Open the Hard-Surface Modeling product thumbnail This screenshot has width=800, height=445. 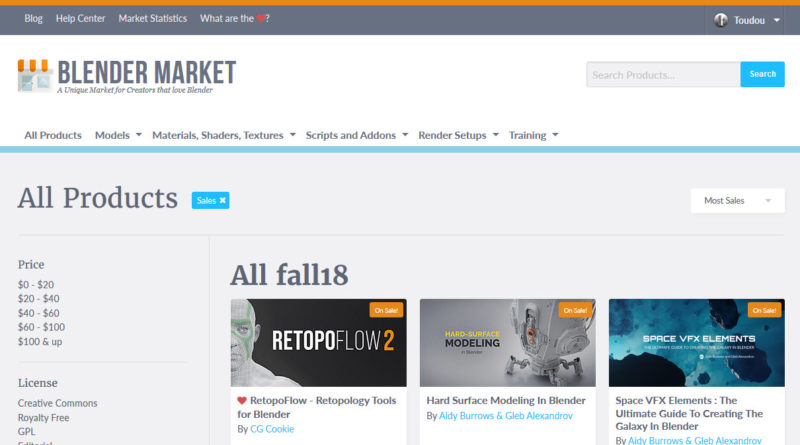[x=508, y=343]
